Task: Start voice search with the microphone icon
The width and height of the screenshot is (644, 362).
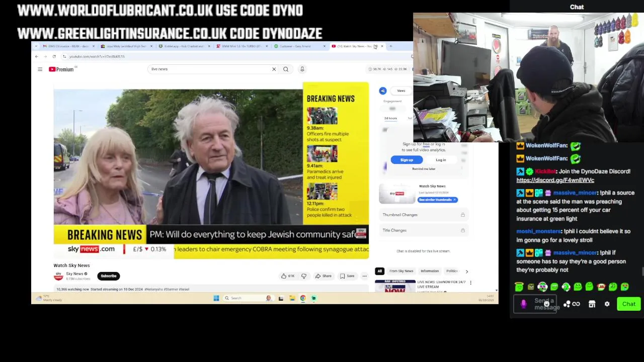Action: point(302,69)
